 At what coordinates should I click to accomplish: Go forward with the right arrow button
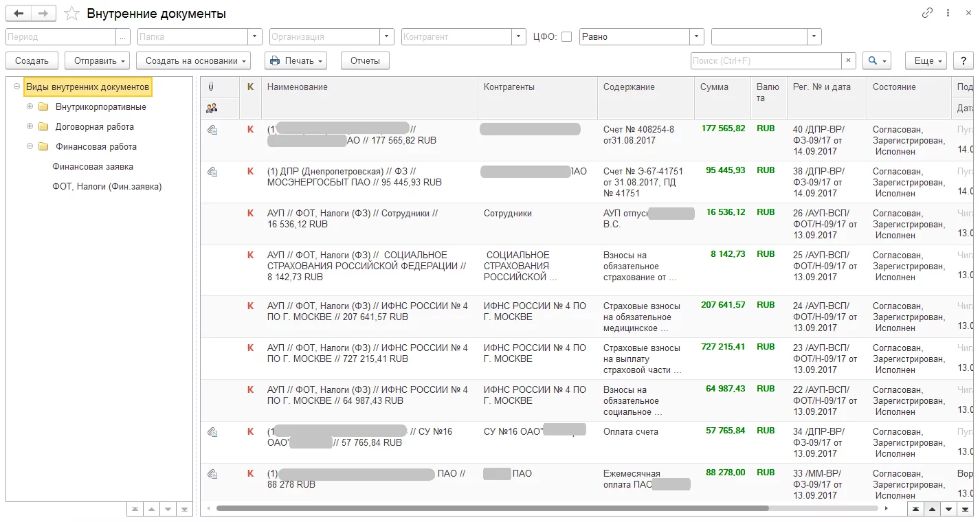click(43, 13)
